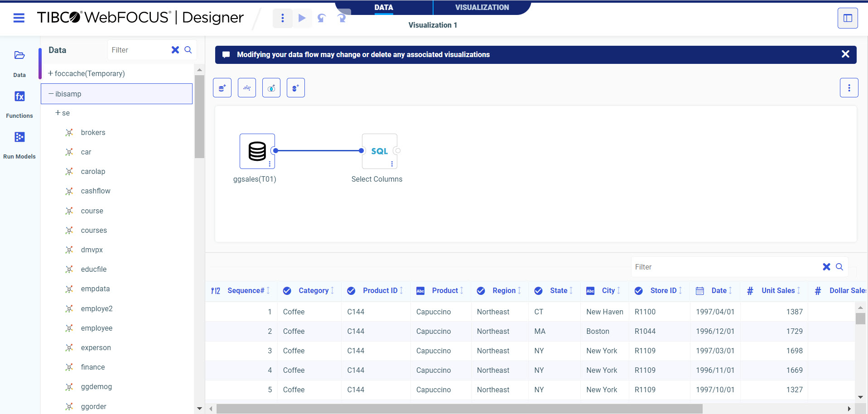Click the stacked cylinders union toolbar icon

coord(295,88)
